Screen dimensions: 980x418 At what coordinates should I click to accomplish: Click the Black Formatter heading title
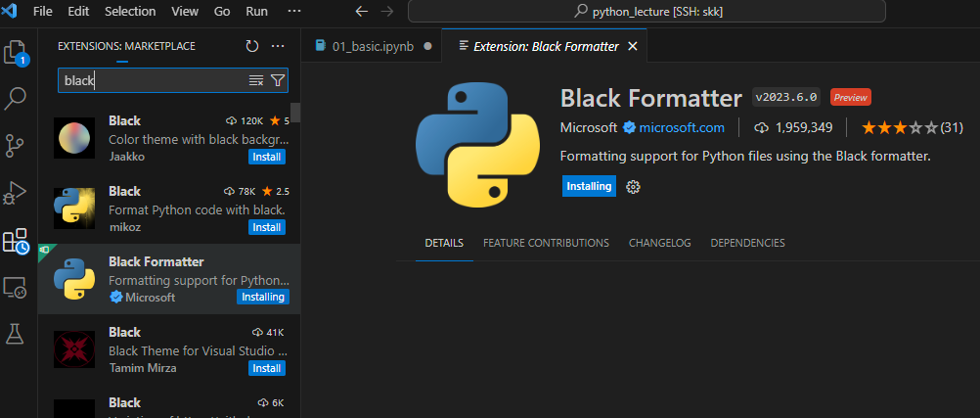click(650, 98)
